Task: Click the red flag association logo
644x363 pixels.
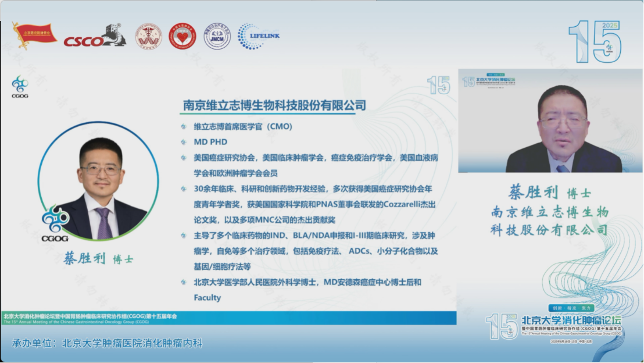Action: [34, 35]
